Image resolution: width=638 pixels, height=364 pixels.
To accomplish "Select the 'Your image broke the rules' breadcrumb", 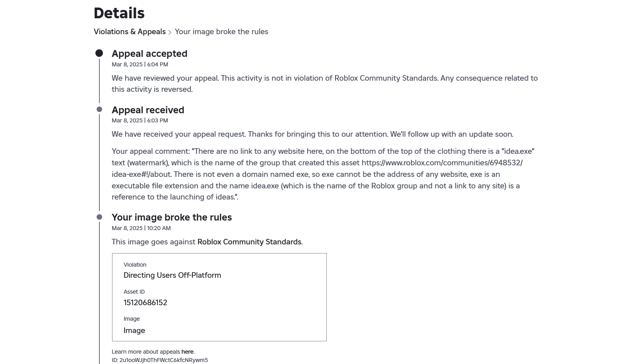I will (x=221, y=32).
